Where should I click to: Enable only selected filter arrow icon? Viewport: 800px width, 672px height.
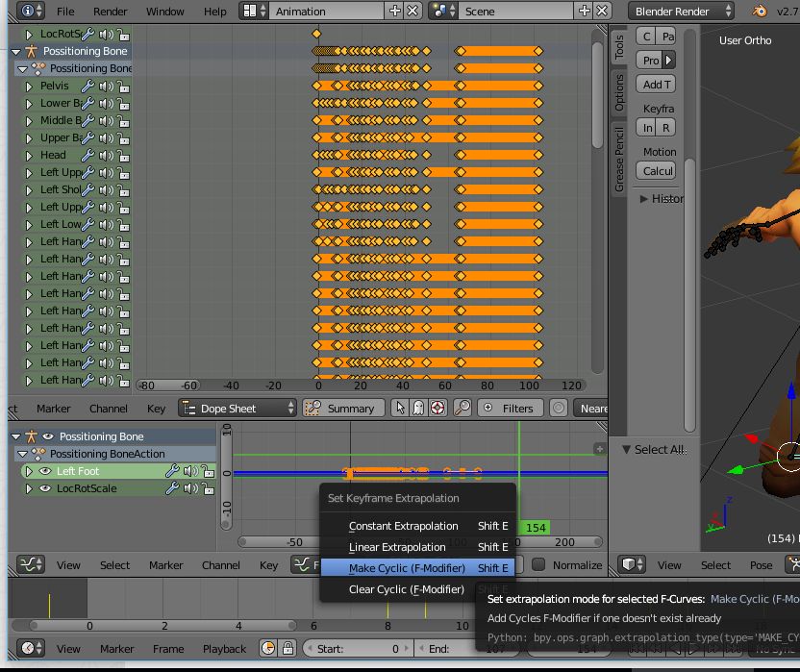400,409
